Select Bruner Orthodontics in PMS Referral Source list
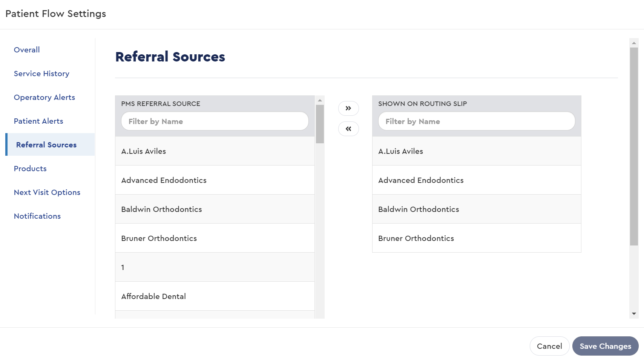 coord(215,238)
